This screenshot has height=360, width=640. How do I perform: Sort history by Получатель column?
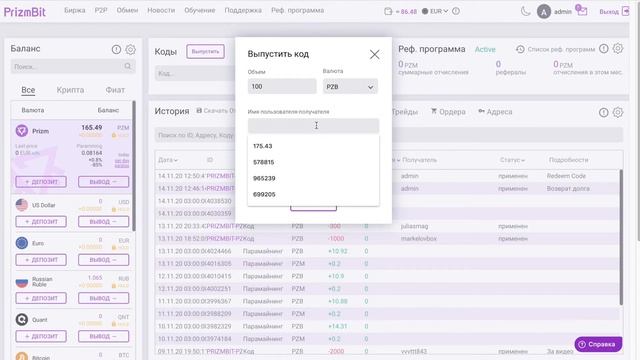[x=420, y=160]
